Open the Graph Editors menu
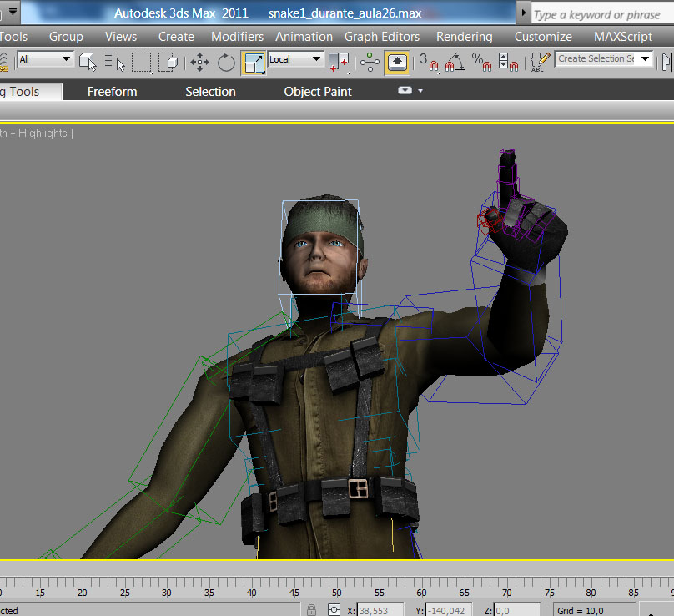This screenshot has height=616, width=674. [382, 37]
